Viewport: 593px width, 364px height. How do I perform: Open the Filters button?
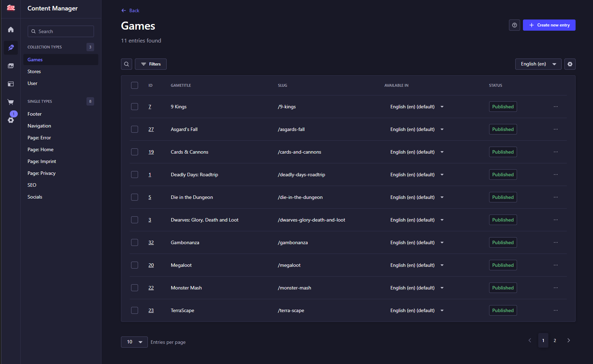151,64
